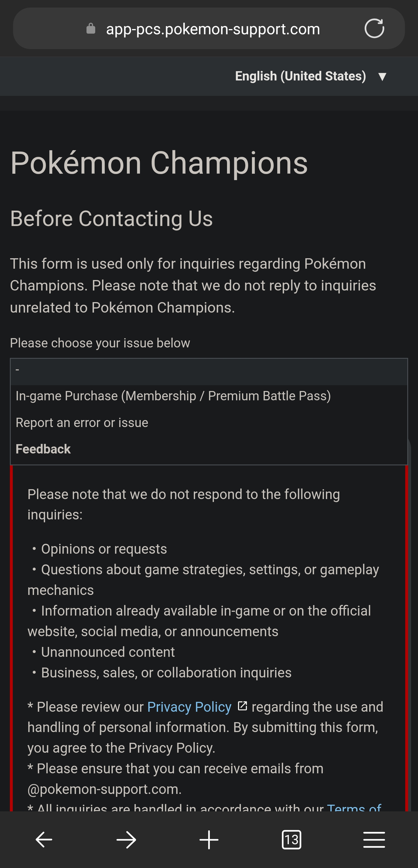Open a new tab with the plus icon
Viewport: 418px width, 868px height.
209,839
